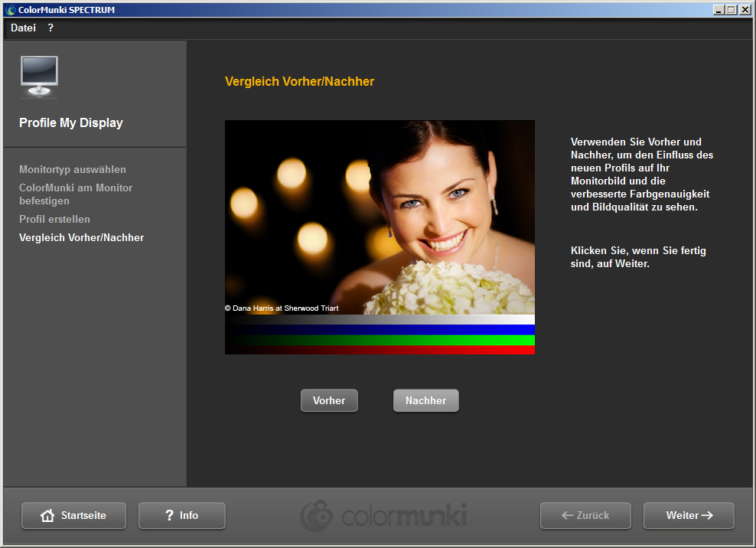The image size is (756, 548).
Task: Close the ColorMunki SPECTRUM window
Action: click(x=745, y=10)
